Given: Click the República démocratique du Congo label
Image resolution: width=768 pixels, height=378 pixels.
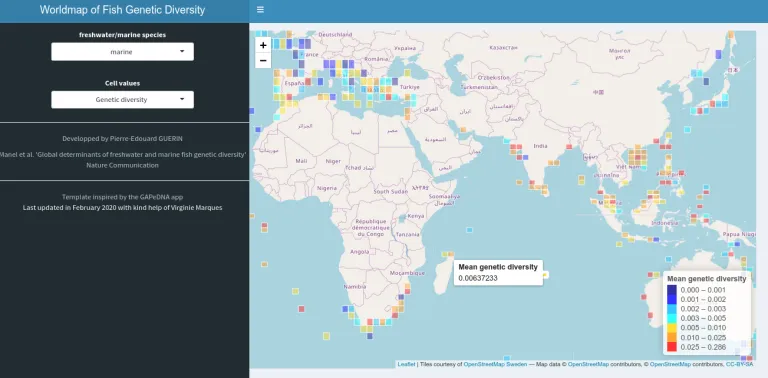Looking at the screenshot, I should coord(371,228).
